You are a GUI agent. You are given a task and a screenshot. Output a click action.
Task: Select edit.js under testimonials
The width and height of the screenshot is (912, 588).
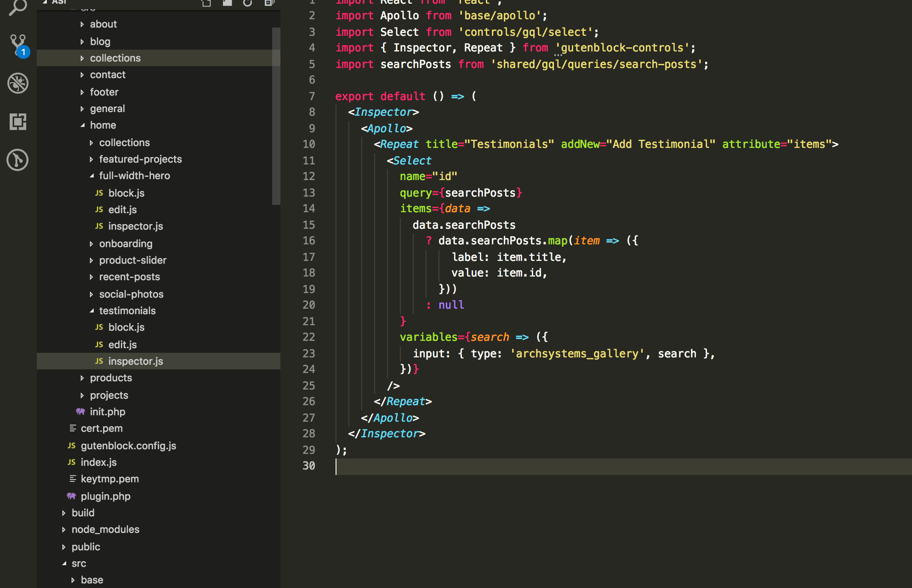click(122, 345)
